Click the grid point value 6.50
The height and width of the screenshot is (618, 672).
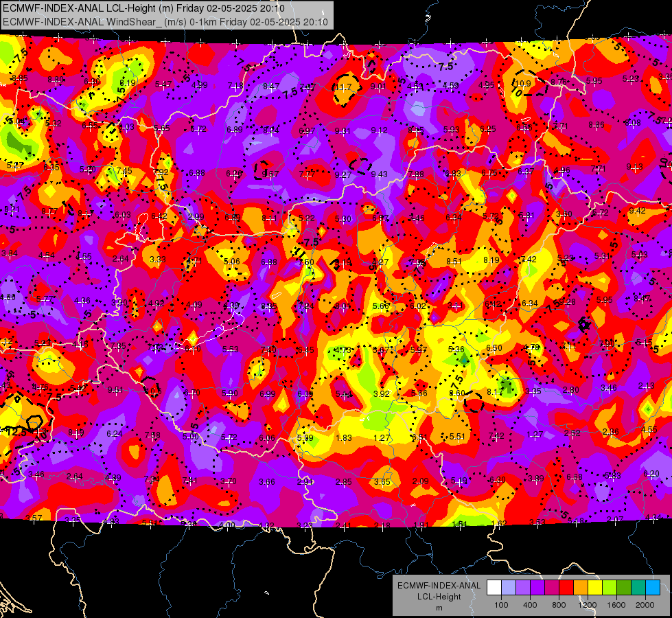click(494, 348)
